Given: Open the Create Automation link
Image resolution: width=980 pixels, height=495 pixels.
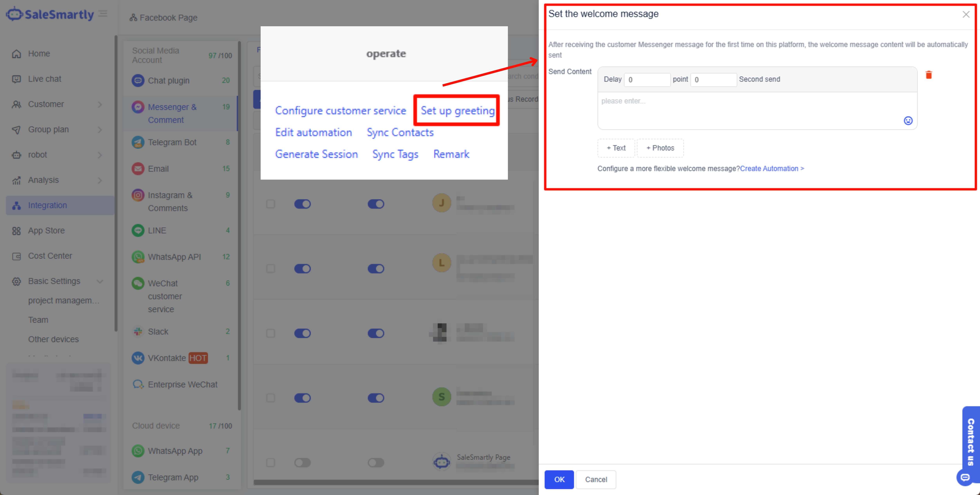Looking at the screenshot, I should pyautogui.click(x=771, y=169).
